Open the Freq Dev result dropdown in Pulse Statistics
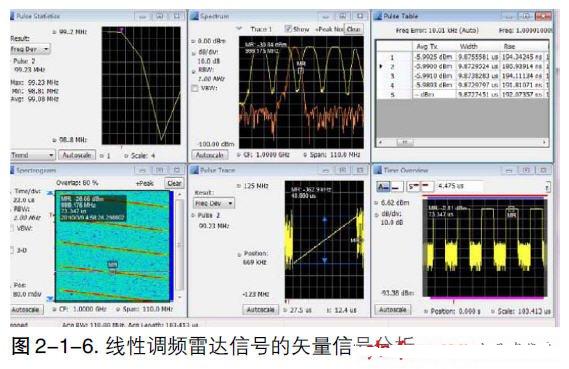The width and height of the screenshot is (569, 369). 30,49
